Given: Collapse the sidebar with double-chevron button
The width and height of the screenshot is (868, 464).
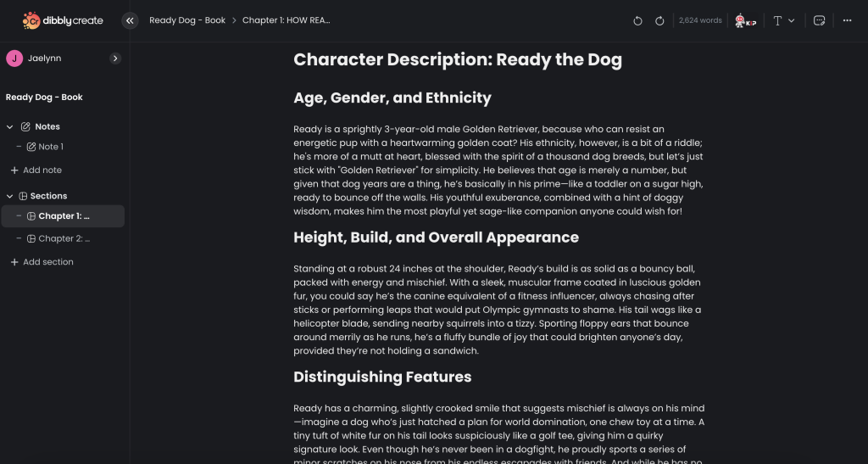Looking at the screenshot, I should click(x=130, y=20).
